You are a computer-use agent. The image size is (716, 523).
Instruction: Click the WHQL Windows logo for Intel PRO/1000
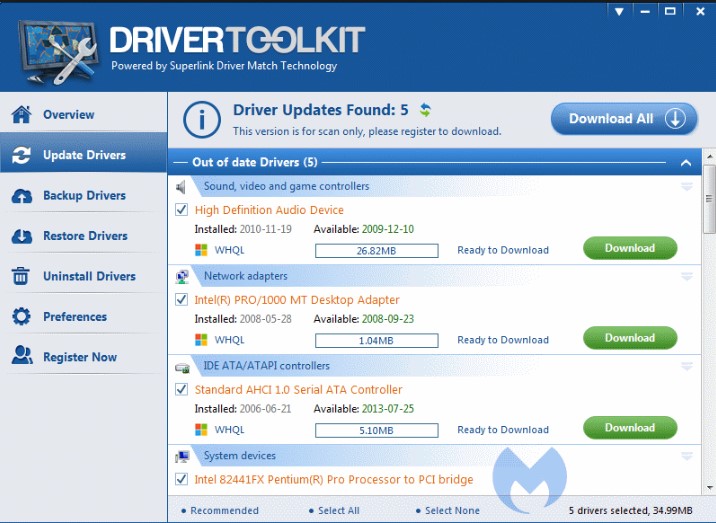click(201, 340)
